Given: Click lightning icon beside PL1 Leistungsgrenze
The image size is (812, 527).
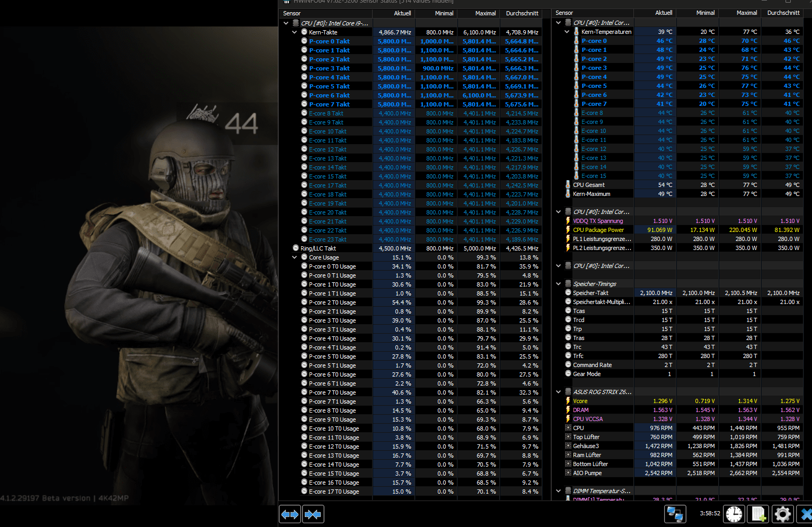Looking at the screenshot, I should point(568,239).
